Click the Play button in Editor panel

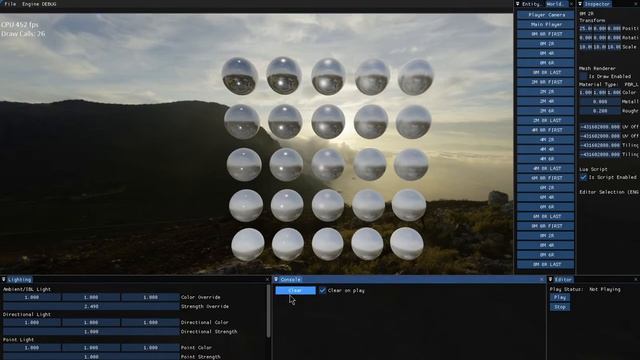[x=560, y=298]
